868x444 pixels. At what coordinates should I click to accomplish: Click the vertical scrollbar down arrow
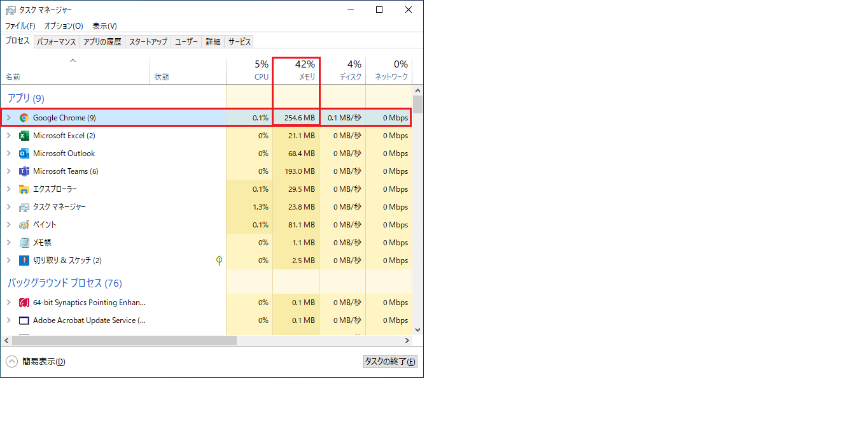coord(417,330)
